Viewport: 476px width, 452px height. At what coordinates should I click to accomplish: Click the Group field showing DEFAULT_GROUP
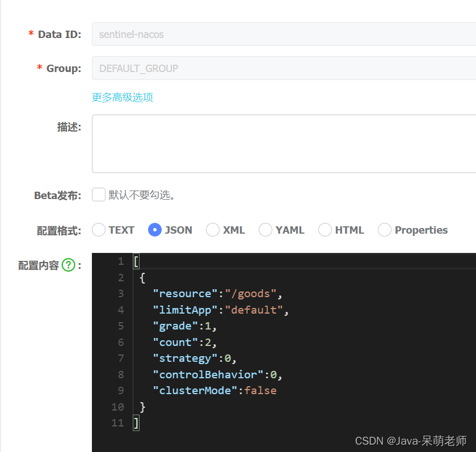pos(284,68)
